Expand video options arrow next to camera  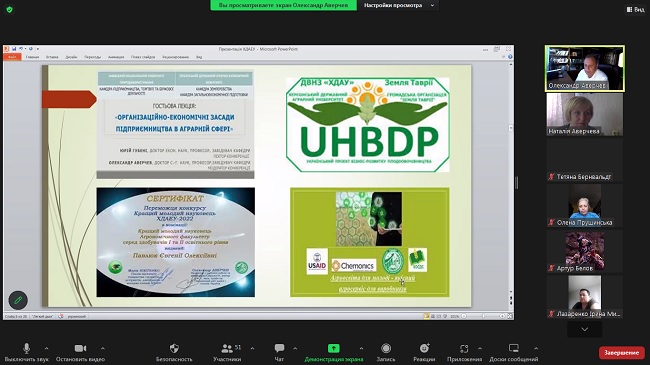pyautogui.click(x=103, y=348)
